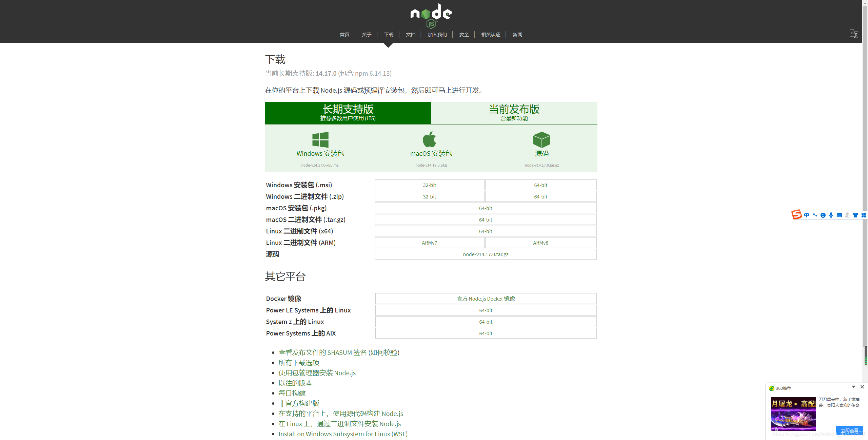Viewport: 868px width, 440px height.
Task: Close the 360推荐 ad popup
Action: [x=862, y=387]
